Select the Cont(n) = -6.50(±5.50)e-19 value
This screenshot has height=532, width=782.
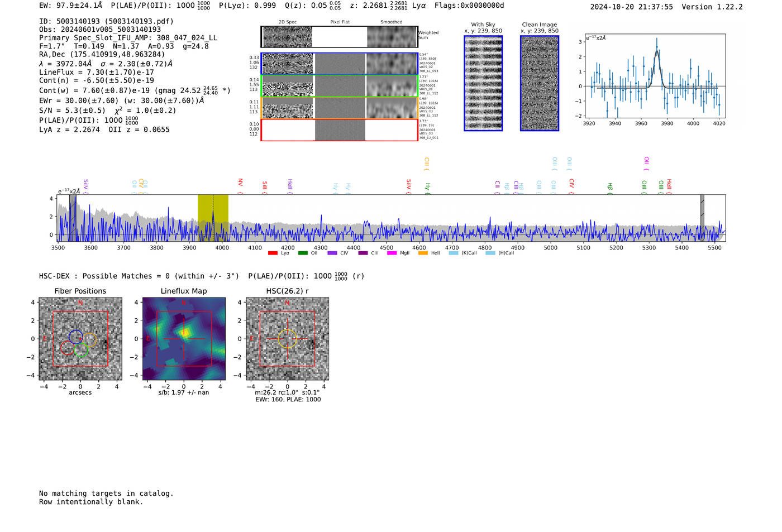pos(97,80)
